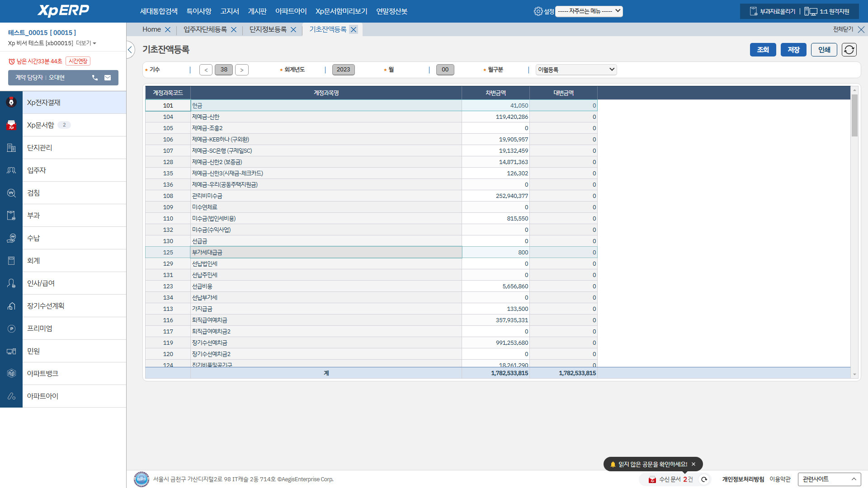Close all tabs with 전체닫기 X

[x=861, y=29]
